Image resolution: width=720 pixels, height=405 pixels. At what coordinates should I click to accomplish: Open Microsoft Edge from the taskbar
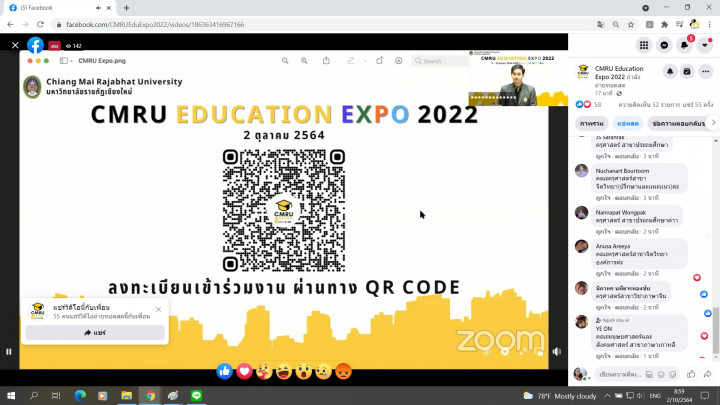coord(80,395)
